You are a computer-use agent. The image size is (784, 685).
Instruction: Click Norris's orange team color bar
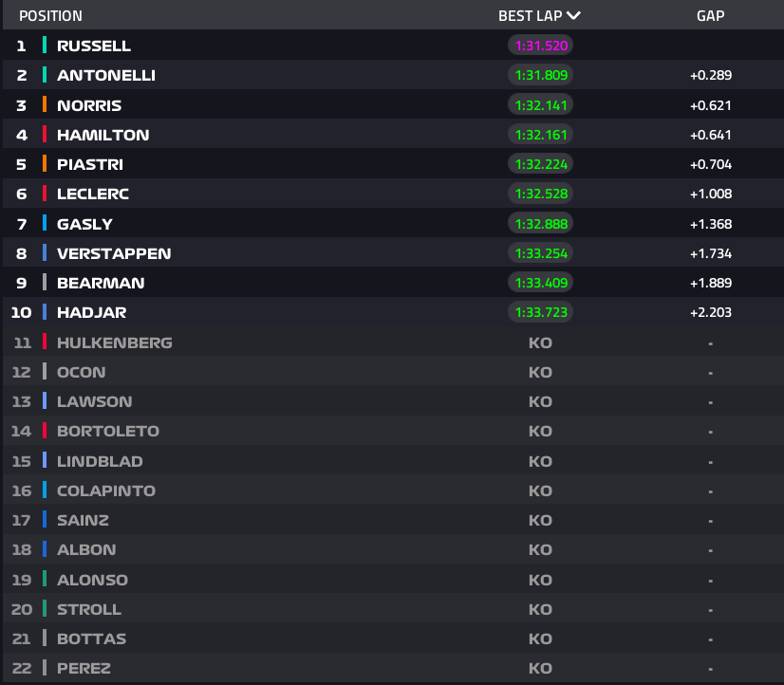pos(45,104)
